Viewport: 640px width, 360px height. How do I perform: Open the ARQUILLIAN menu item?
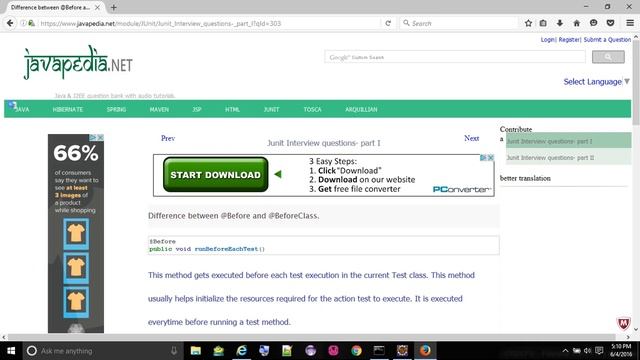click(361, 109)
